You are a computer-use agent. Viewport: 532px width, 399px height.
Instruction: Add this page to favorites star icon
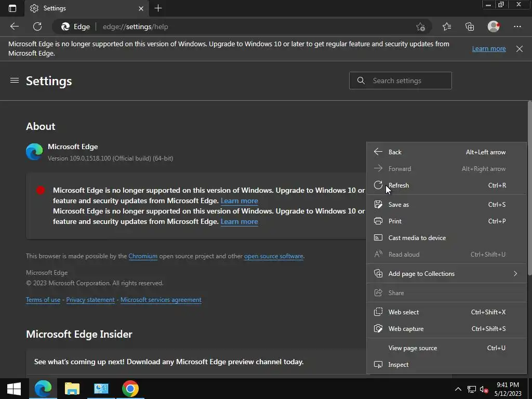coord(420,27)
